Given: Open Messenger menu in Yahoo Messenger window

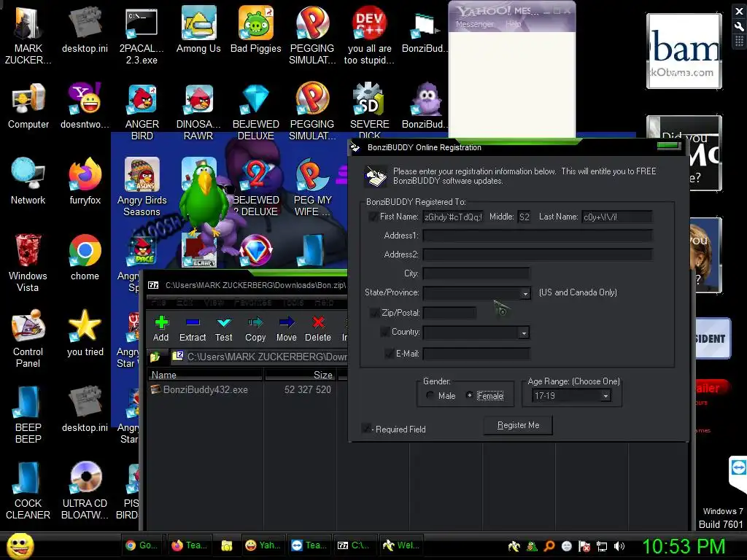Looking at the screenshot, I should tap(474, 24).
